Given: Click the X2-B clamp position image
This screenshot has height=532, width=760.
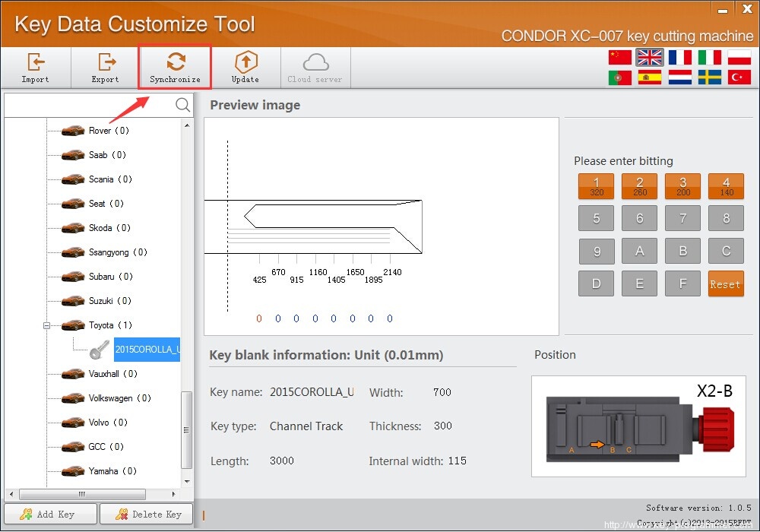Looking at the screenshot, I should [638, 426].
